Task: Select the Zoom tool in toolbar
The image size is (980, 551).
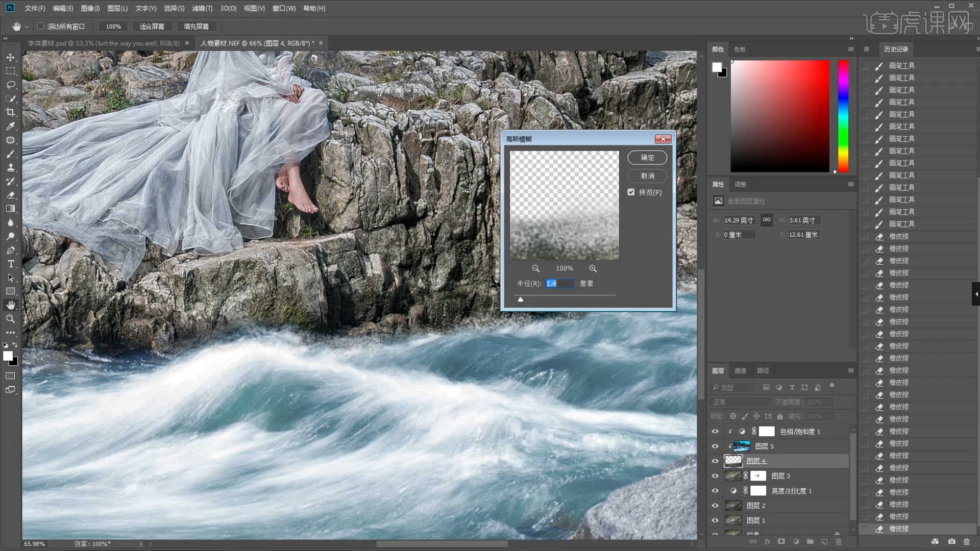Action: point(10,319)
